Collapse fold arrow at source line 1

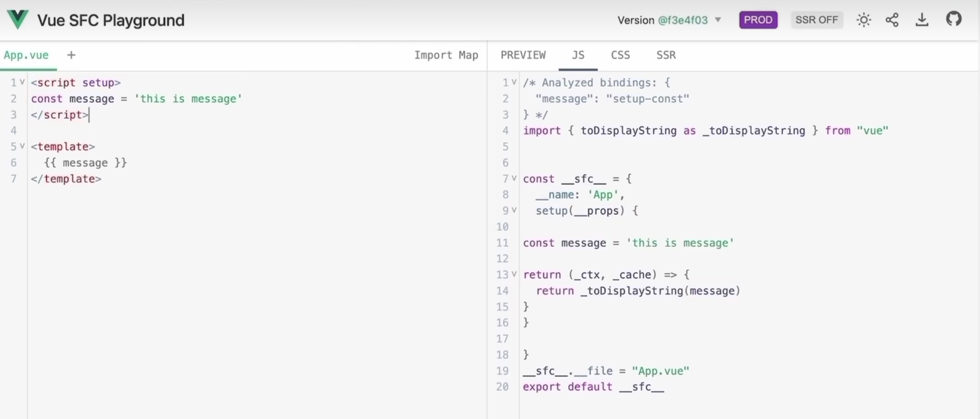22,82
